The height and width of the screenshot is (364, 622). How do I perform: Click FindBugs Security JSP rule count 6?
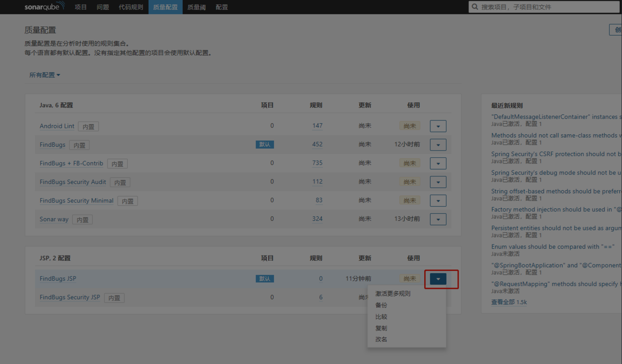pos(320,297)
